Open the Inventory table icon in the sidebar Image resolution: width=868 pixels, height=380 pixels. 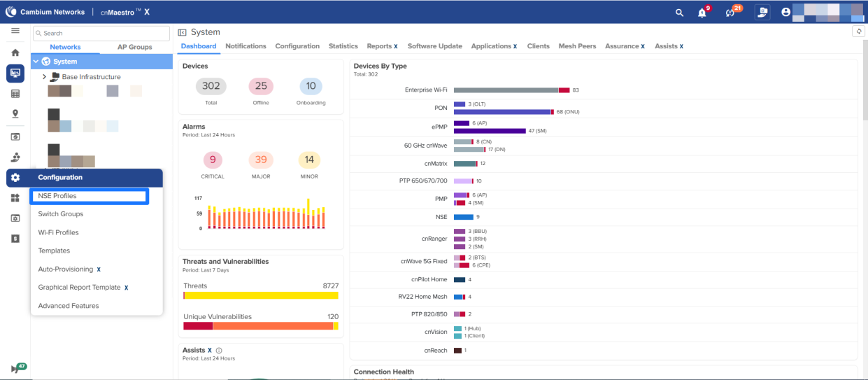15,94
